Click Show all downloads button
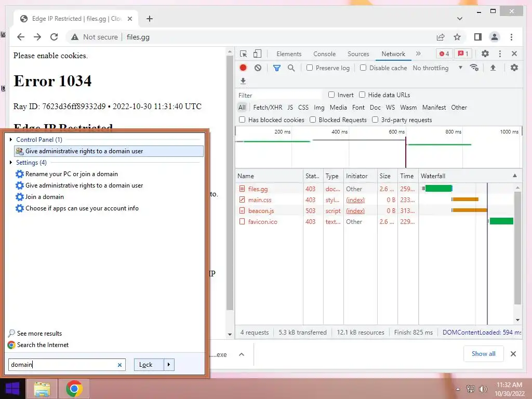Image resolution: width=532 pixels, height=399 pixels. pyautogui.click(x=484, y=354)
